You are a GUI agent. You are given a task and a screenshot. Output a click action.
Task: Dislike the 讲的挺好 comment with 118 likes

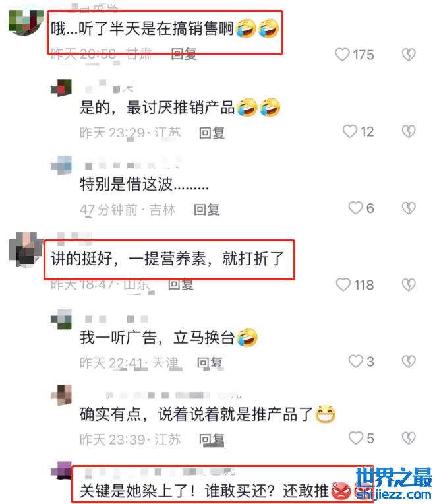coord(409,285)
